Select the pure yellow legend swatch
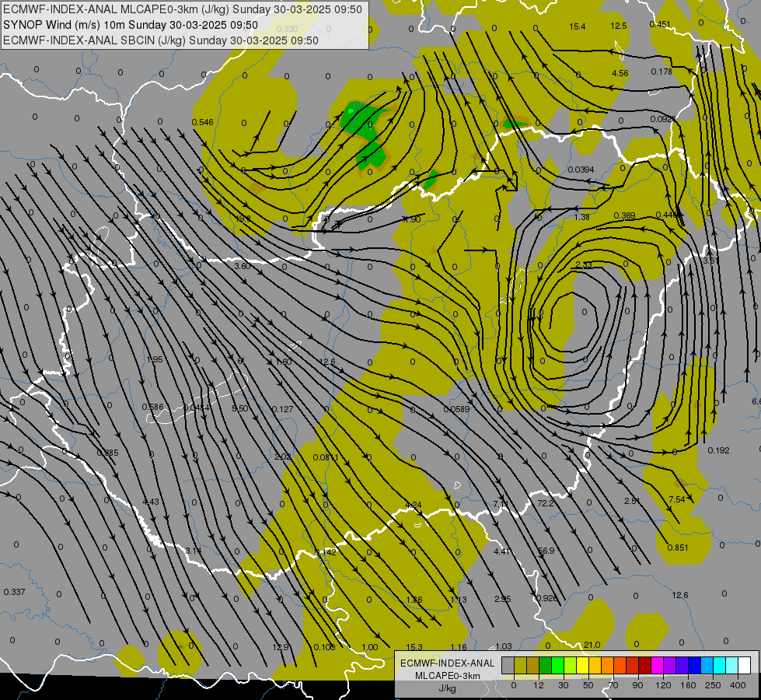Image resolution: width=761 pixels, height=700 pixels. coord(582,666)
